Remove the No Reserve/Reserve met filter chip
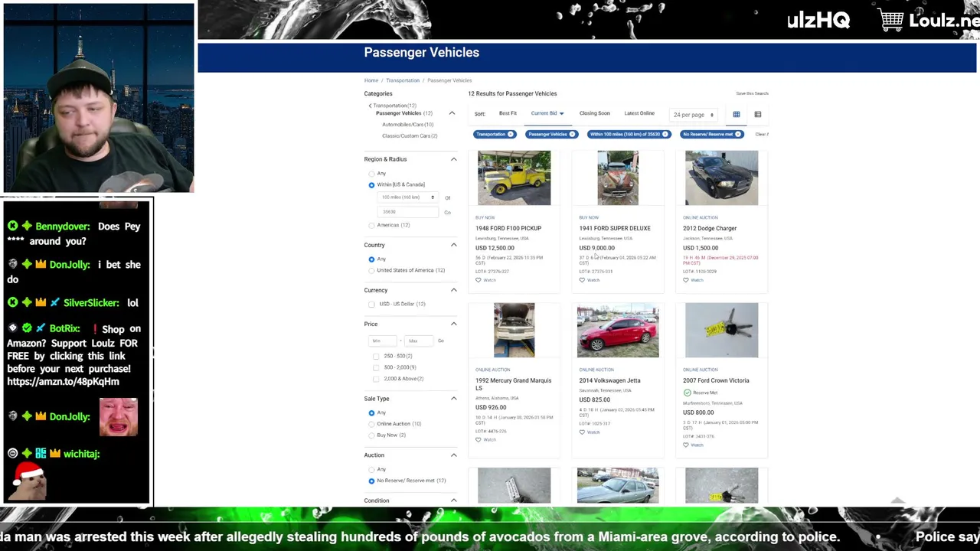 (x=738, y=135)
